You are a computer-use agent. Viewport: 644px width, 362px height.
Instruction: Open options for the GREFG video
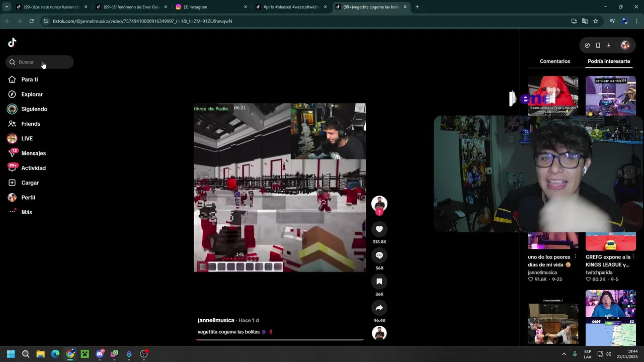(x=633, y=257)
